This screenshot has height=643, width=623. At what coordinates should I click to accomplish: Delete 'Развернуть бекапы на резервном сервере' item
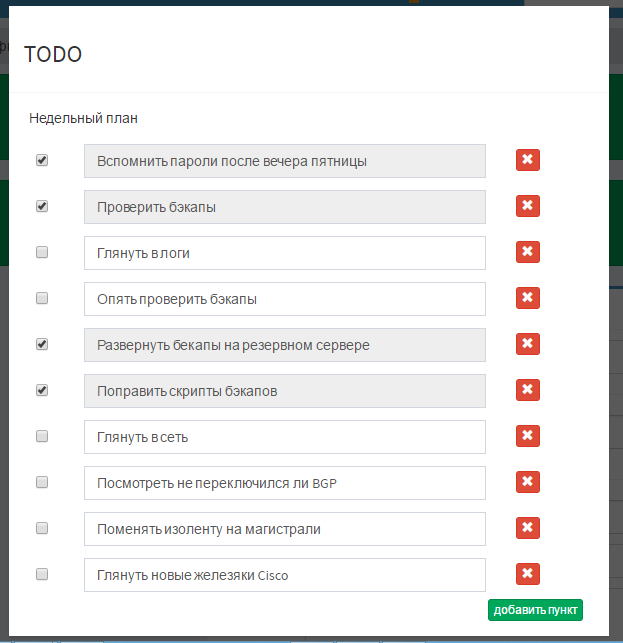[527, 343]
